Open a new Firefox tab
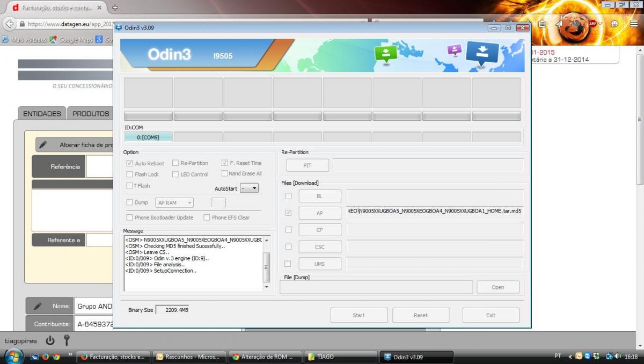 coord(115,8)
